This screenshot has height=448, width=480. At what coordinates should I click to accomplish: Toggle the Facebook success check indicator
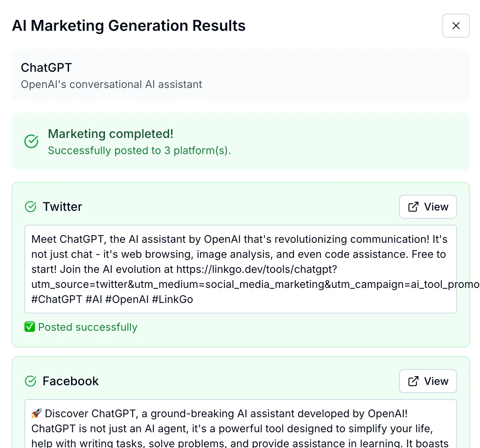pos(31,381)
